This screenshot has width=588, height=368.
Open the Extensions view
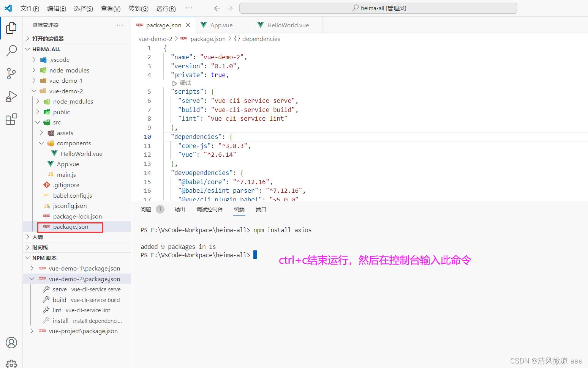click(x=11, y=119)
